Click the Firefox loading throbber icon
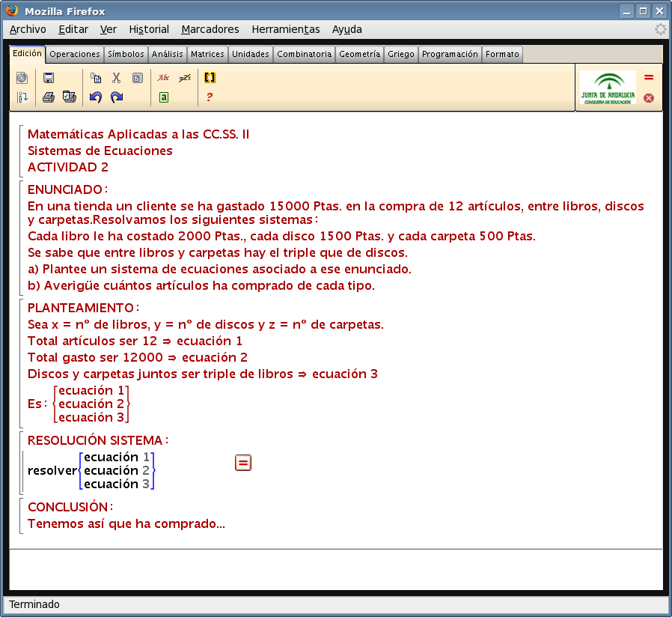The width and height of the screenshot is (672, 617). tap(661, 29)
